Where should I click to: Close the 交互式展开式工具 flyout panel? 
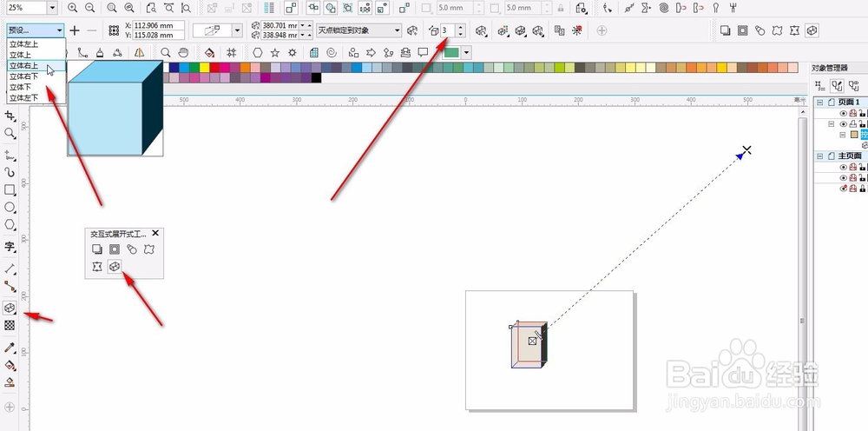(155, 233)
